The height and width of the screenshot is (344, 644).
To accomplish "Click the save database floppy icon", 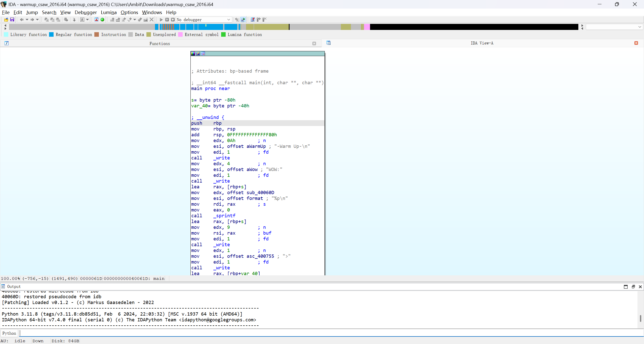I will 12,20.
